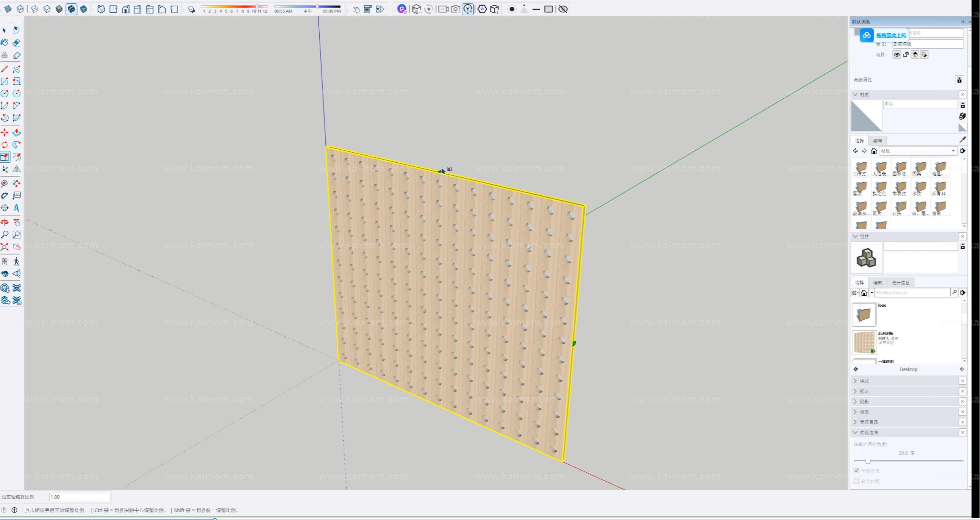
Task: Collapse the 柔化边线 panel section
Action: click(x=855, y=432)
